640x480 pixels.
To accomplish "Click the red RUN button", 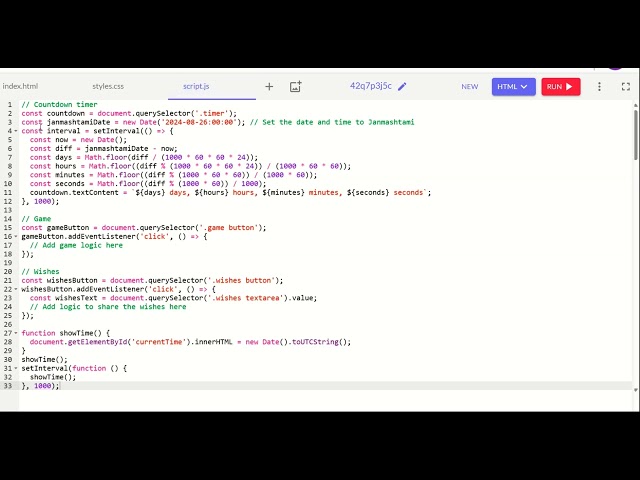I will (x=561, y=87).
